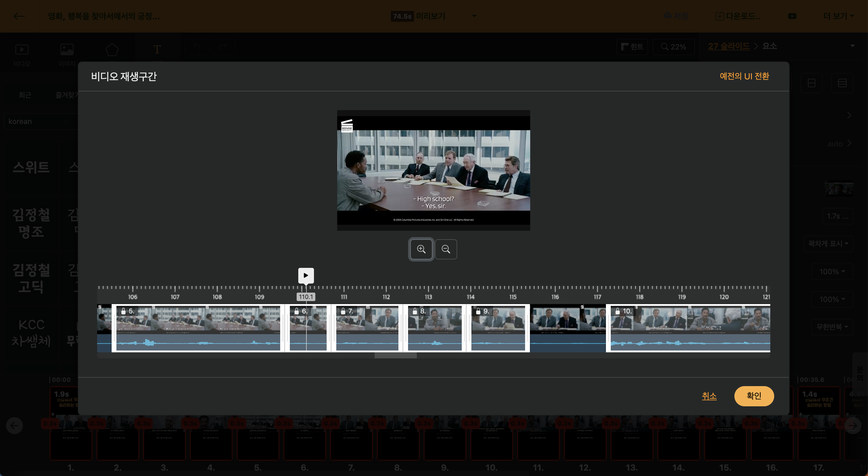Click the 확인 confirm button
The width and height of the screenshot is (868, 476).
tap(754, 396)
